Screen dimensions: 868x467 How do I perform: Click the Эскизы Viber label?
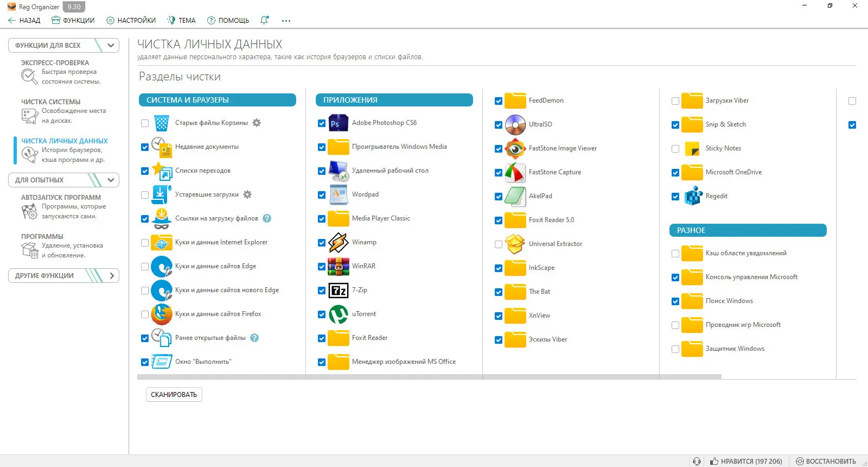point(548,339)
